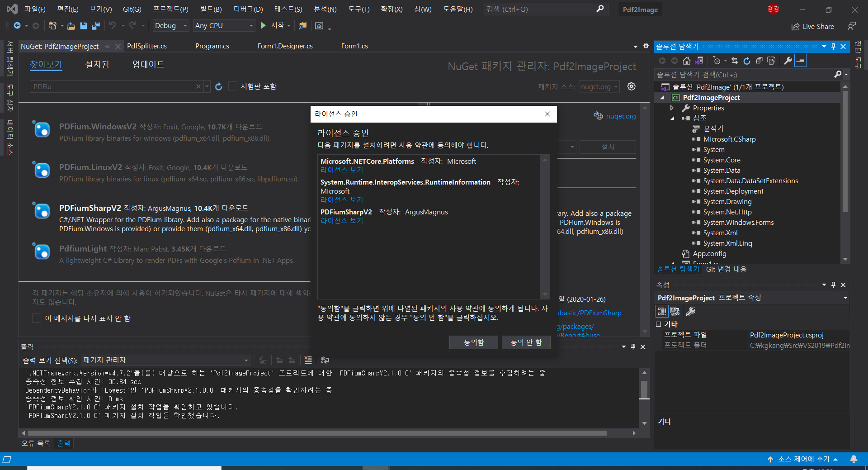View license link for PDFiumSharpV2
The image size is (868, 470).
click(x=342, y=221)
